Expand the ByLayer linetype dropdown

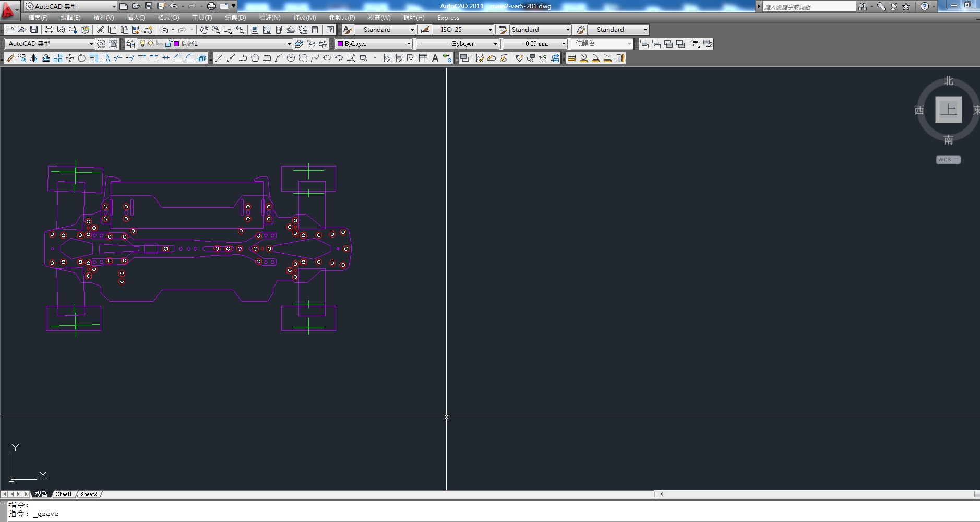458,44
